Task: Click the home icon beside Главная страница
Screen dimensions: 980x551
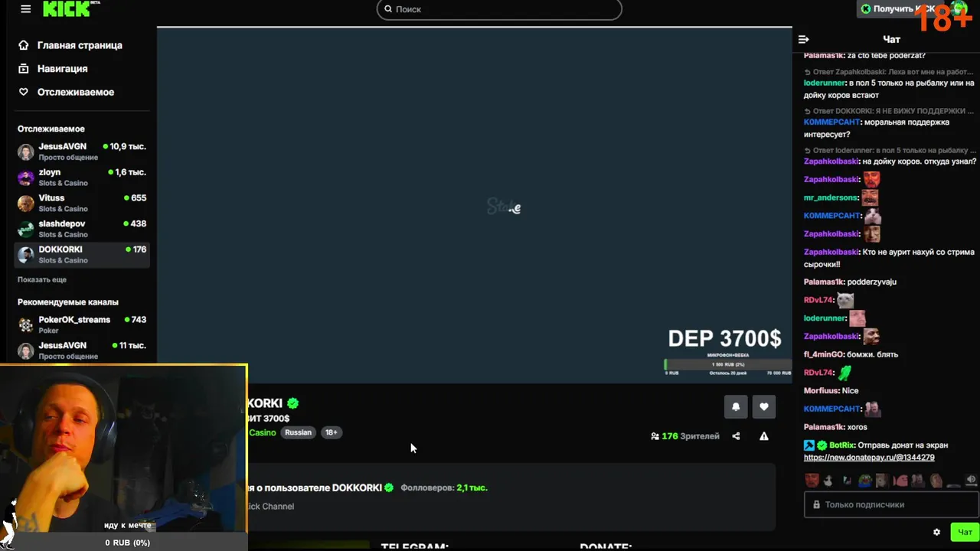Action: (24, 45)
